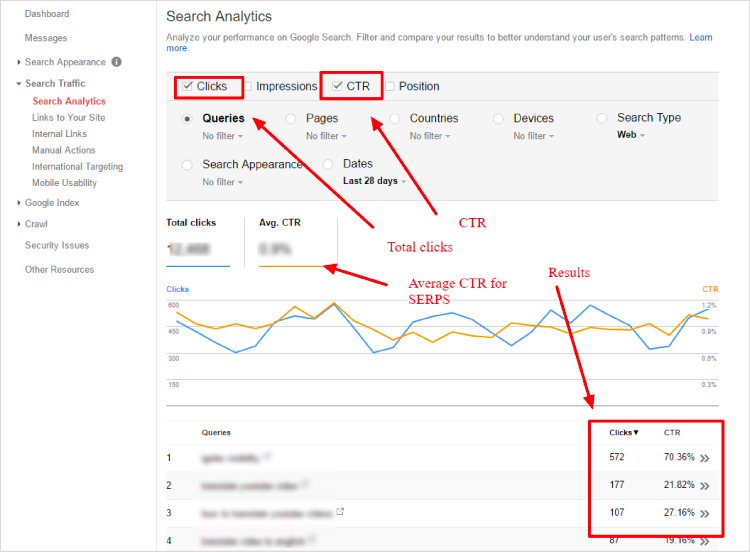Open Links to Your Site in sidebar
This screenshot has height=552, width=750.
tap(68, 118)
